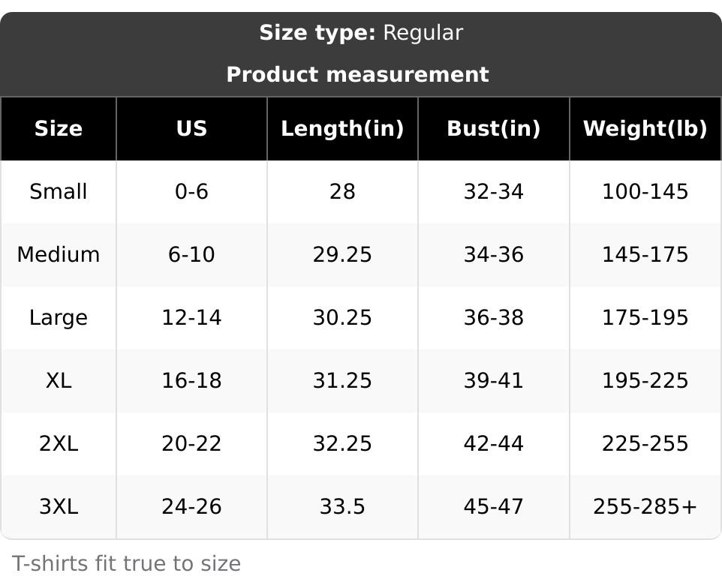Click the Size type: Regular text
This screenshot has width=722, height=588.
(x=361, y=33)
